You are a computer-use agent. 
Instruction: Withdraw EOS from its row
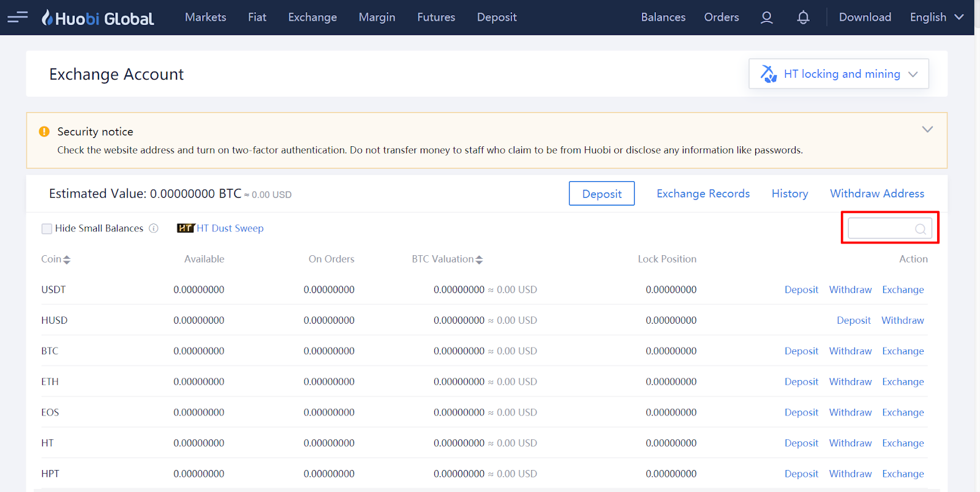pos(850,412)
